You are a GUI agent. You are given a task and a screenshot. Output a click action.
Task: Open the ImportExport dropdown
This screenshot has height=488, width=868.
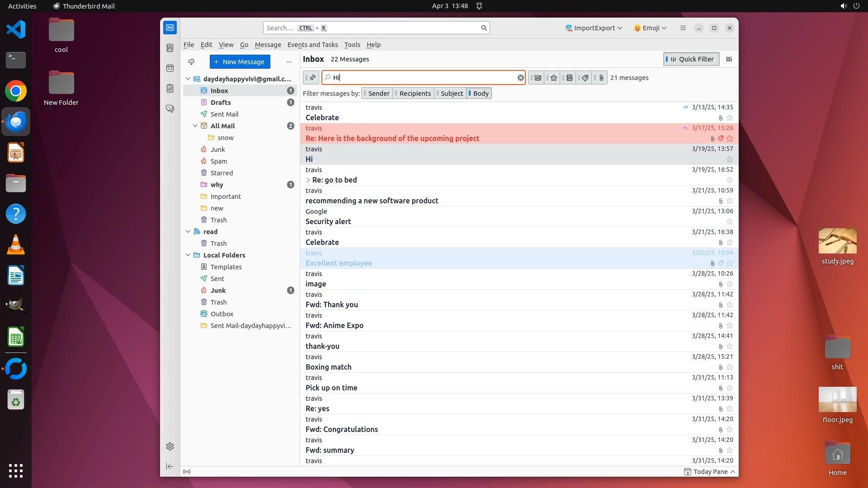point(594,28)
